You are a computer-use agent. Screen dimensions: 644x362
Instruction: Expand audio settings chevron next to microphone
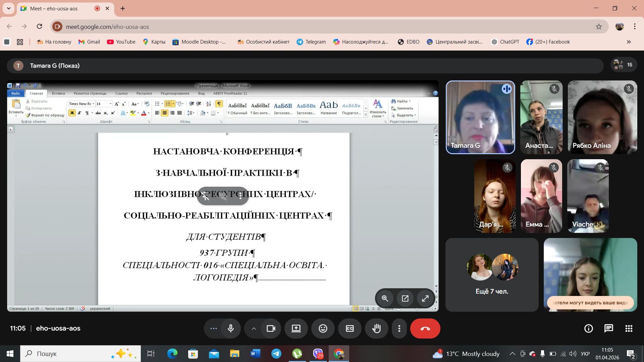(254, 328)
